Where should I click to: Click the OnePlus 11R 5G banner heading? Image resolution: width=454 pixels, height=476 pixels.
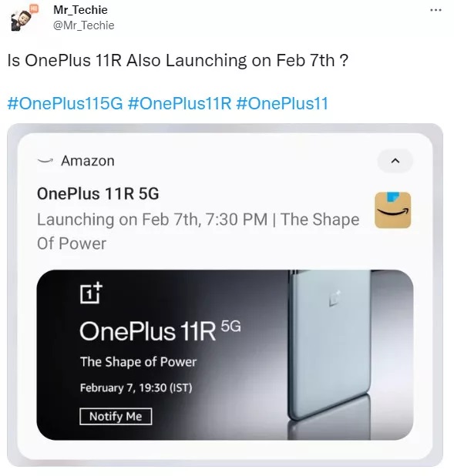coord(160,330)
